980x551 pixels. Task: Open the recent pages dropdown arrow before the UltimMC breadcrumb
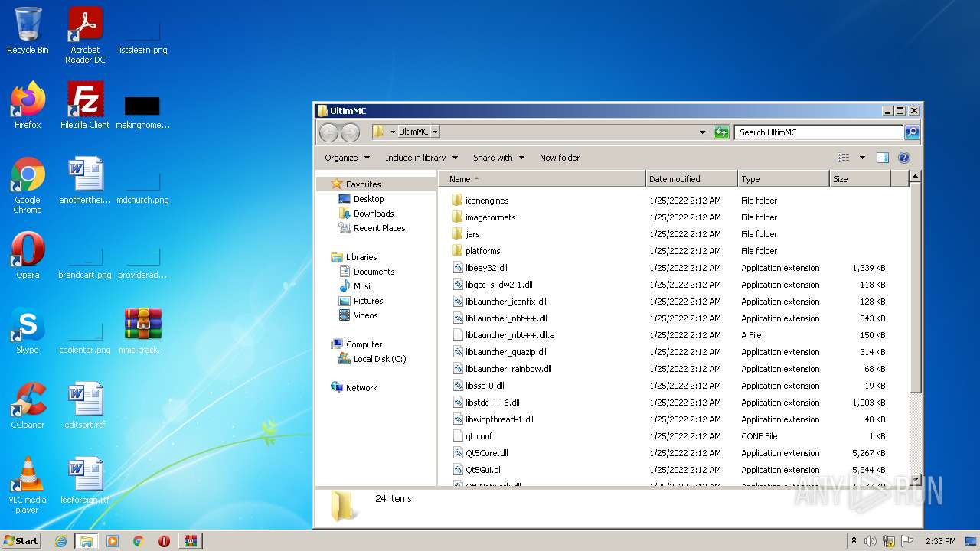click(393, 132)
